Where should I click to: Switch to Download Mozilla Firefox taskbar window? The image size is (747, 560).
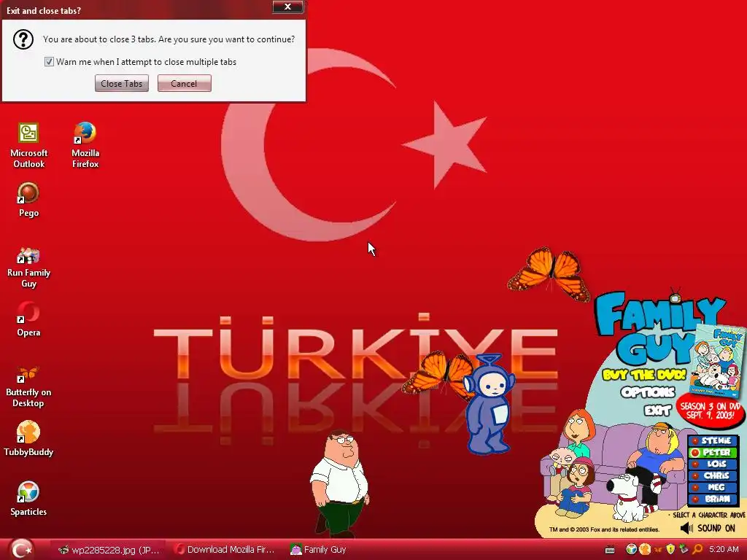pyautogui.click(x=225, y=550)
